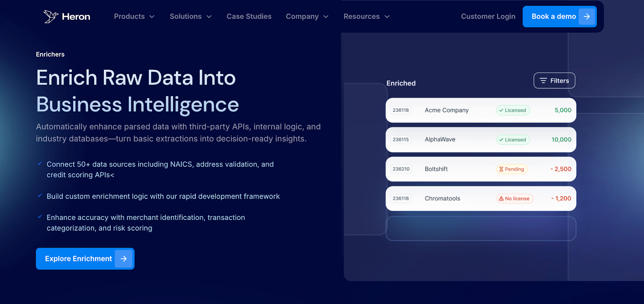The image size is (644, 304).
Task: Click the checkmark icon in Acme Company's Licensed badge
Action: 501,110
